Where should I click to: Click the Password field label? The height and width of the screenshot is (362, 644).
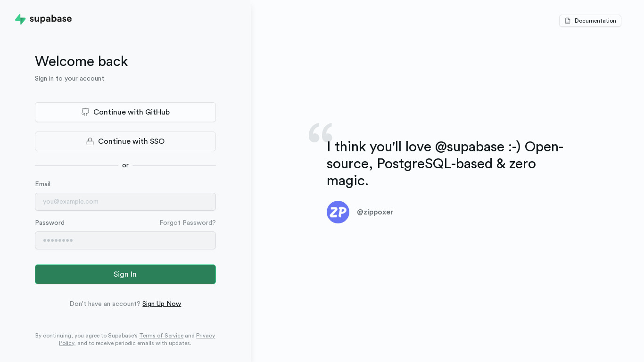(x=50, y=222)
